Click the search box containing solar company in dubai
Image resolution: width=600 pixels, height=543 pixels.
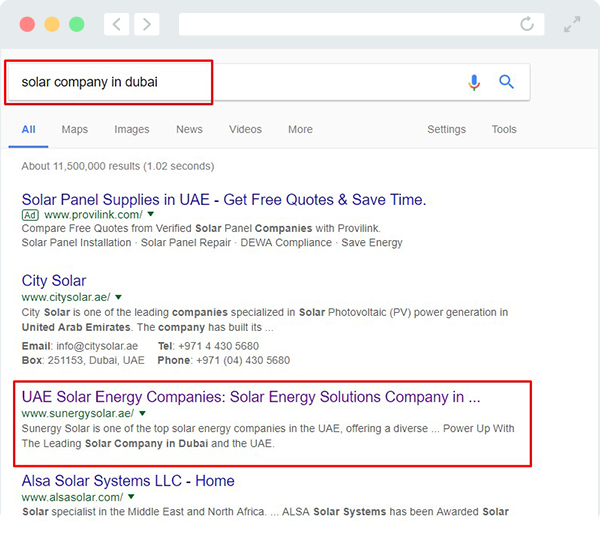pos(269,82)
